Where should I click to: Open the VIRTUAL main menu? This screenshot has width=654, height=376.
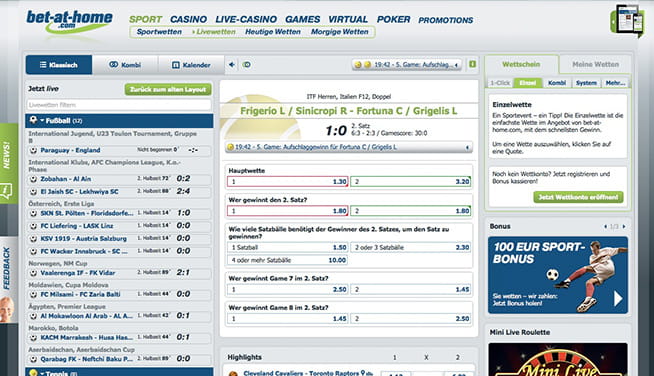348,19
